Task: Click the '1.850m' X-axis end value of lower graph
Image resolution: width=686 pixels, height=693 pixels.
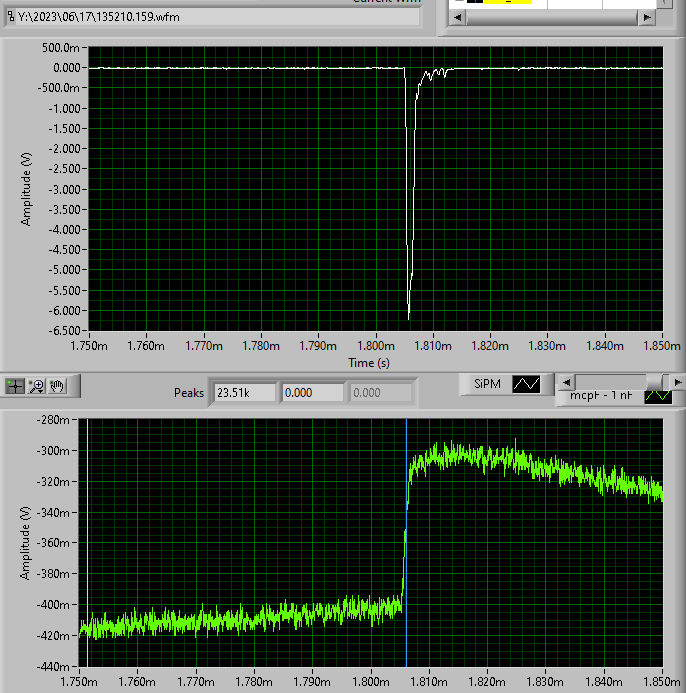Action: coord(662,682)
